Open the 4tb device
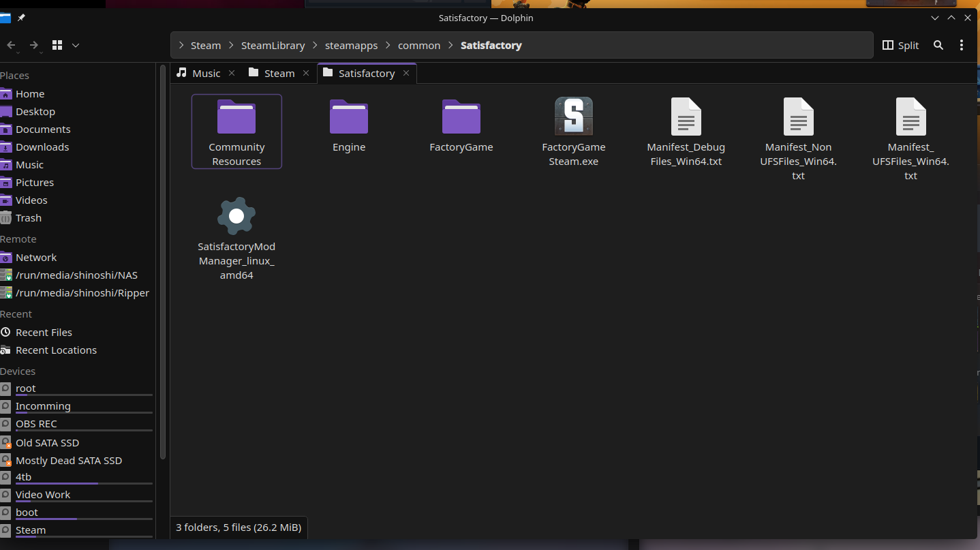Image resolution: width=980 pixels, height=550 pixels. (76, 477)
